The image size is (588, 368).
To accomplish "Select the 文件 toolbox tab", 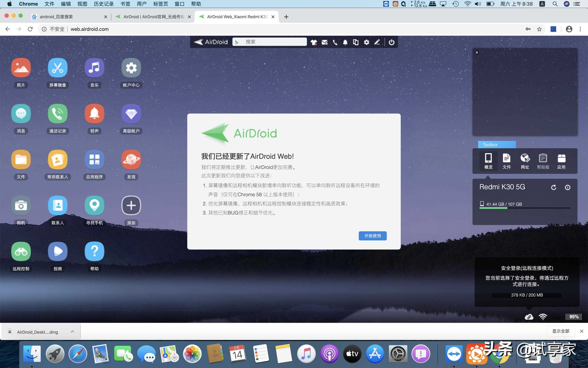I will 507,161.
